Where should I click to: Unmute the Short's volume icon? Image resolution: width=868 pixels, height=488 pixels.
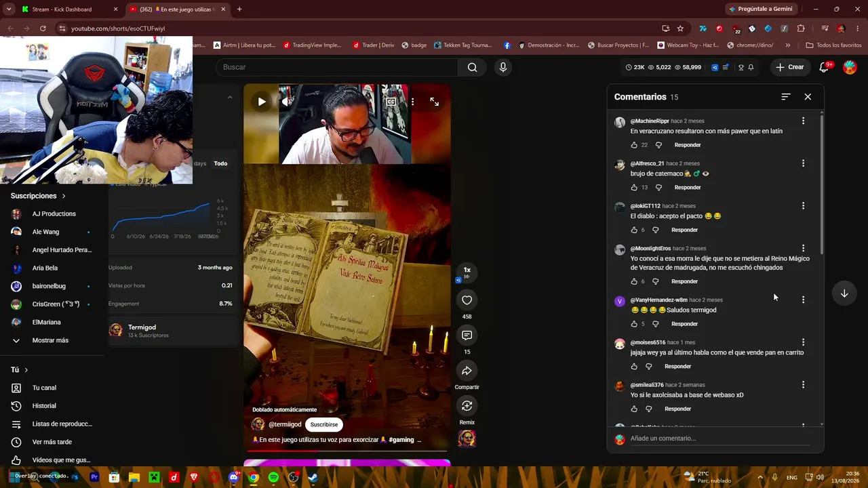(286, 102)
